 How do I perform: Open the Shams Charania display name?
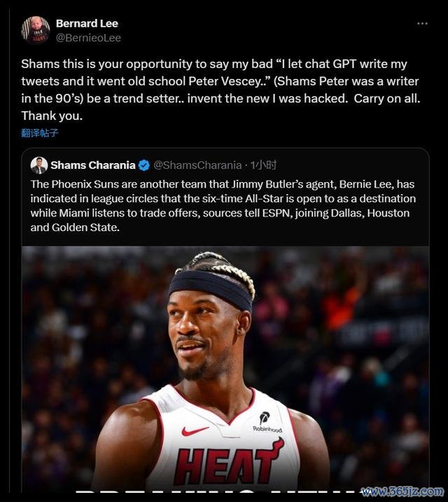93,165
